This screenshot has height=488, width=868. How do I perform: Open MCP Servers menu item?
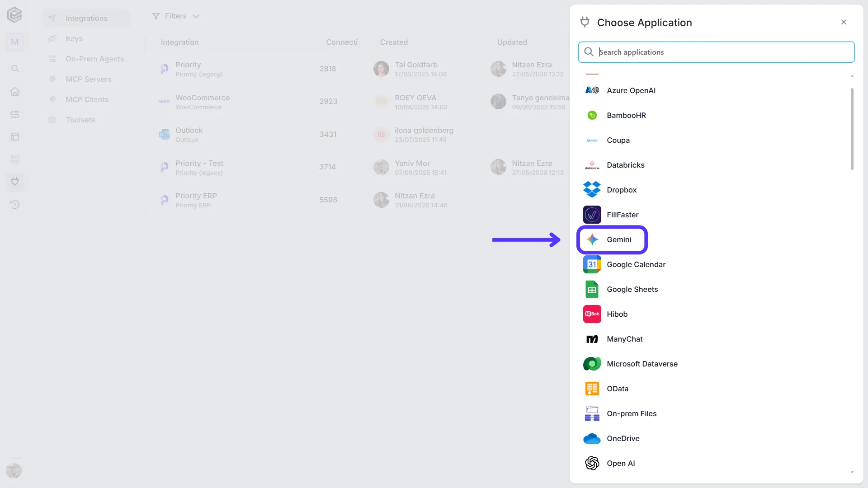pos(86,79)
